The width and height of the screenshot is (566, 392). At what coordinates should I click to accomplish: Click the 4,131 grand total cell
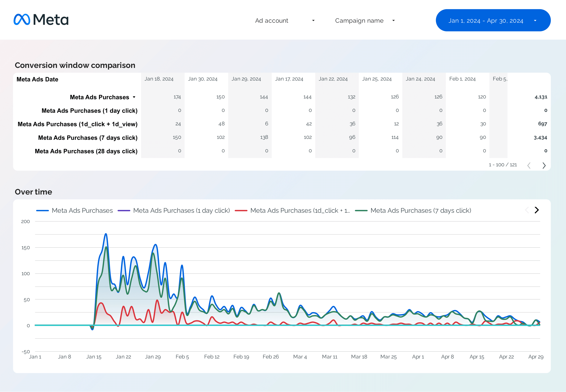(x=541, y=97)
